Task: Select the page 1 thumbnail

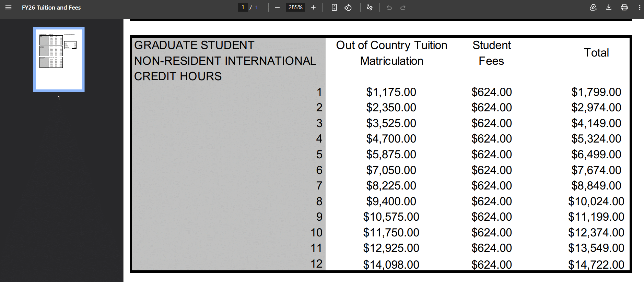Action: [x=59, y=59]
